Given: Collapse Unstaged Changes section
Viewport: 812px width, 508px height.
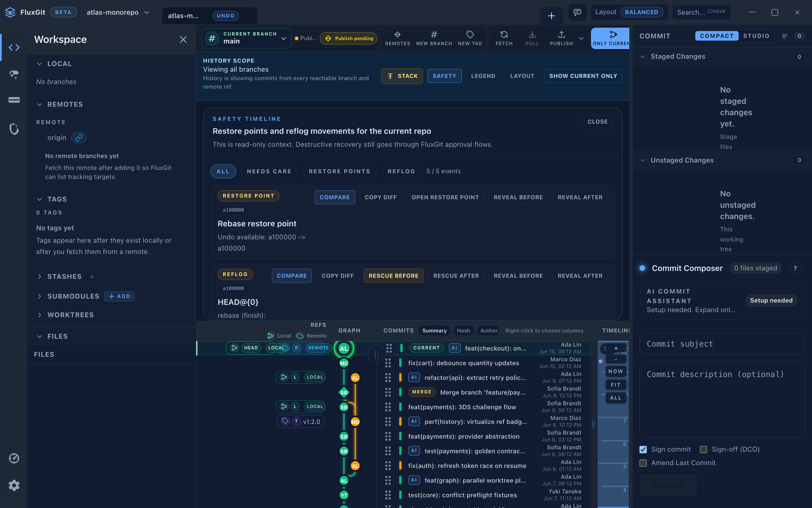Looking at the screenshot, I should click(643, 160).
